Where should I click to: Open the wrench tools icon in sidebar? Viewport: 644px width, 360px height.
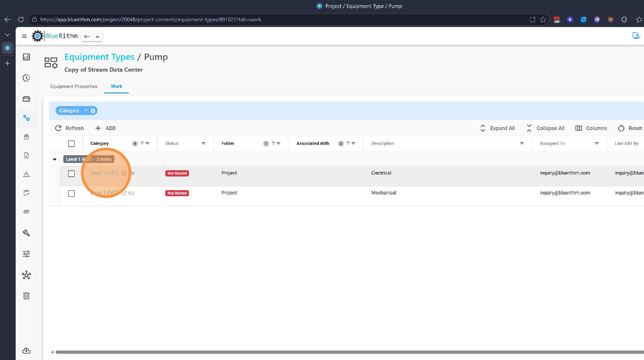click(x=26, y=233)
